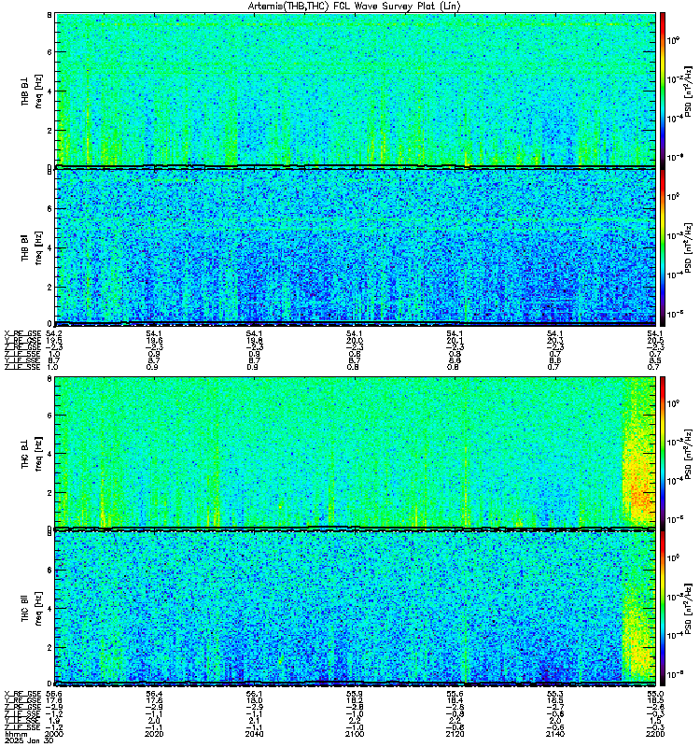Click the '2140' time tick label
700x747 pixels.
click(x=554, y=734)
